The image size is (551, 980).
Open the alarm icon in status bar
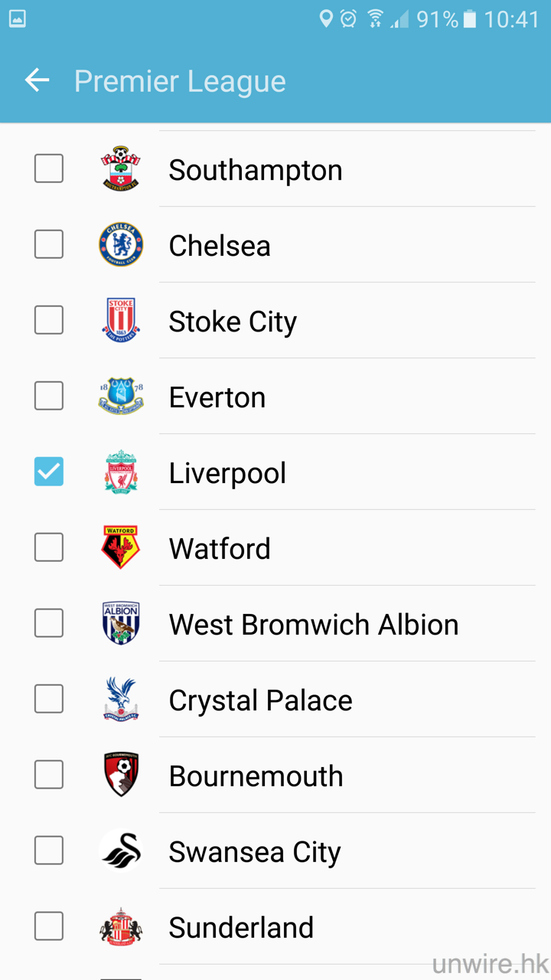tap(349, 19)
